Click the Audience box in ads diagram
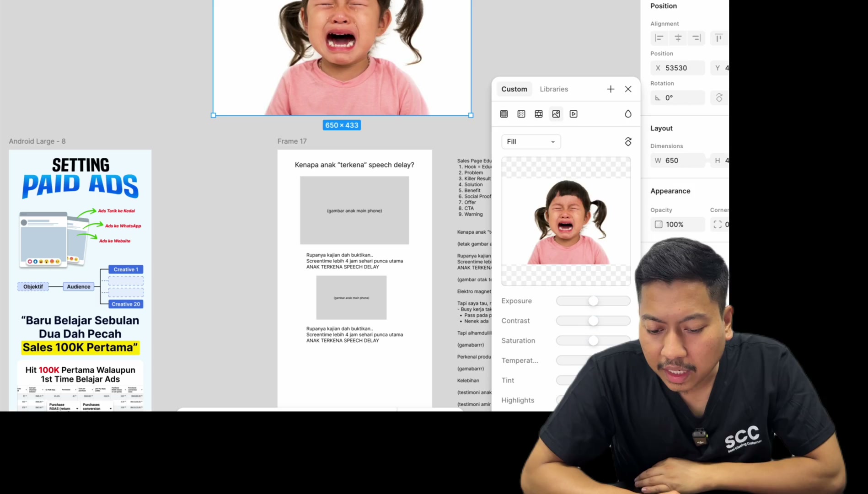868x494 pixels. (79, 287)
